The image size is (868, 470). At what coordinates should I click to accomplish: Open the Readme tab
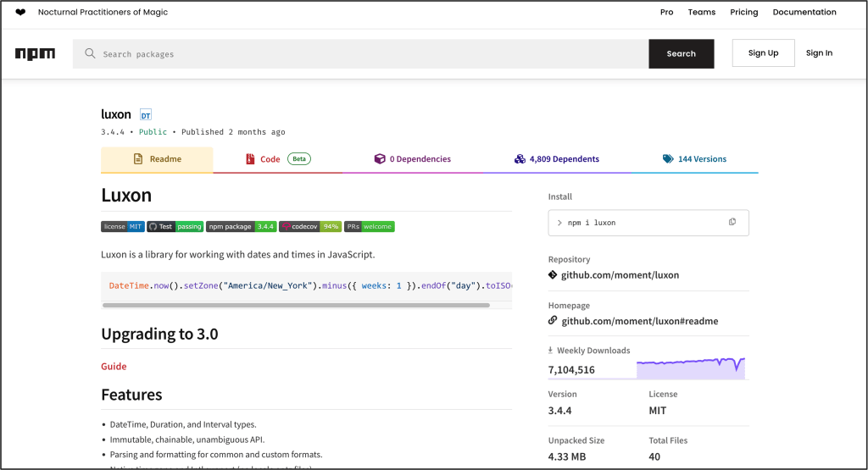click(157, 159)
